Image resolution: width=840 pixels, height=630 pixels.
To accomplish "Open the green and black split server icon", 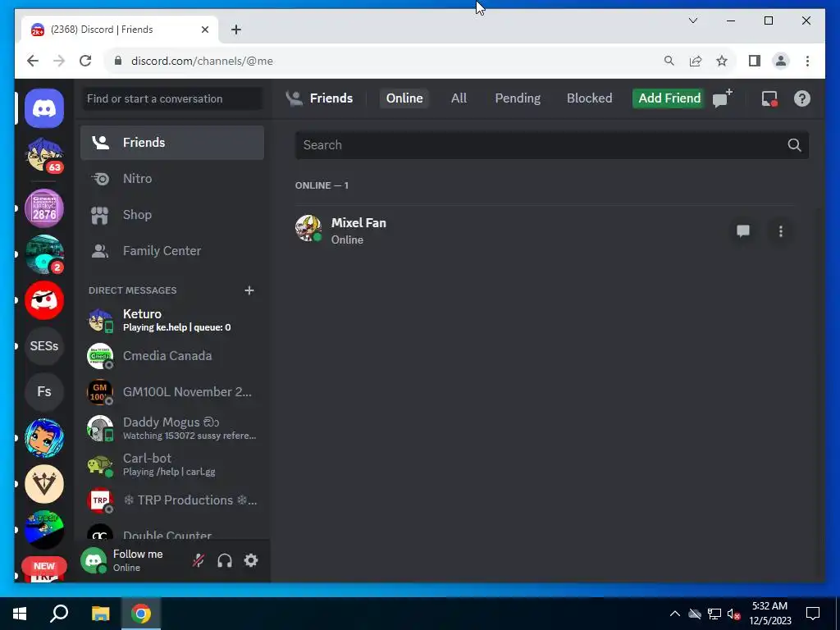I will (44, 529).
